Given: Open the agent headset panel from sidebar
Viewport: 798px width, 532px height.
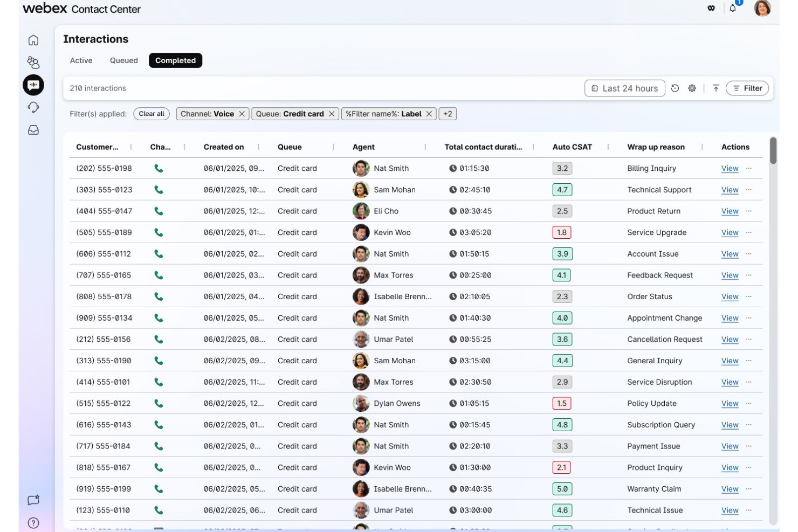Looking at the screenshot, I should point(33,107).
